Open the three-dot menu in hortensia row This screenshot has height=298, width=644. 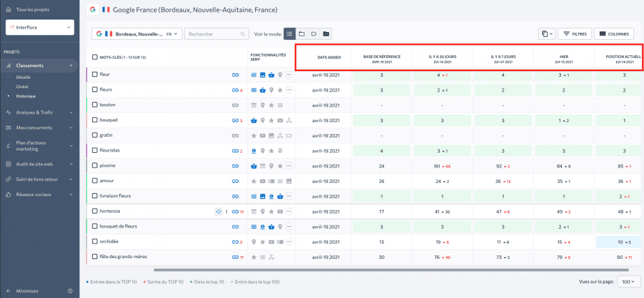pos(227,211)
